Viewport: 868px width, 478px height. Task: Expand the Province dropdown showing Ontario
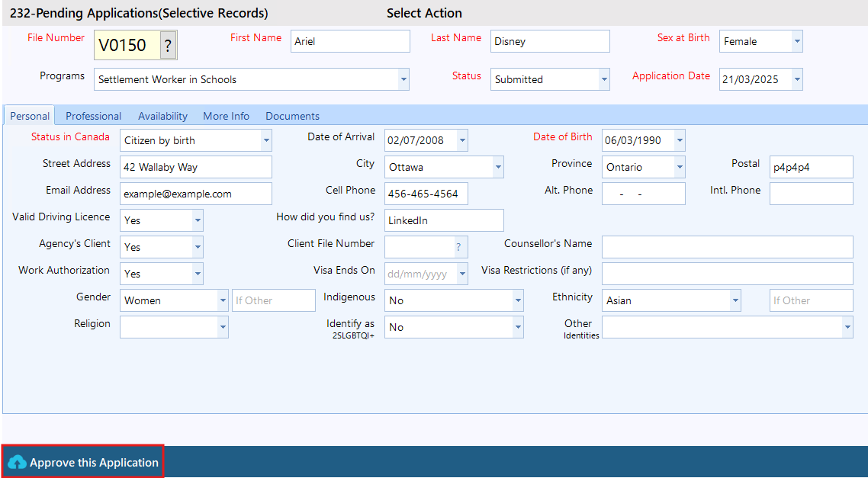[x=680, y=167]
